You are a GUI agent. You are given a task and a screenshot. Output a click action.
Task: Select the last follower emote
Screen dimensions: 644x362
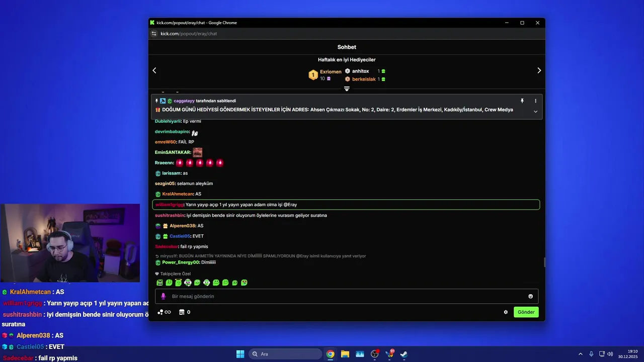[244, 283]
